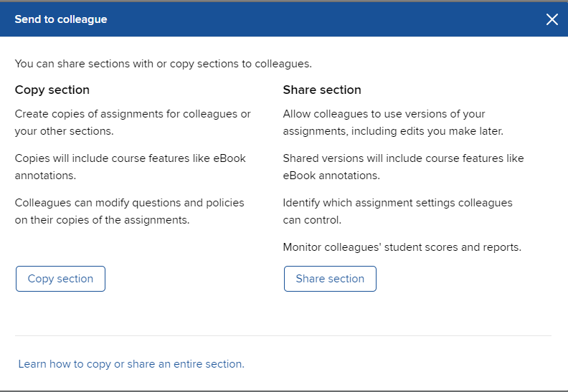Click the bold Share section heading

(322, 90)
